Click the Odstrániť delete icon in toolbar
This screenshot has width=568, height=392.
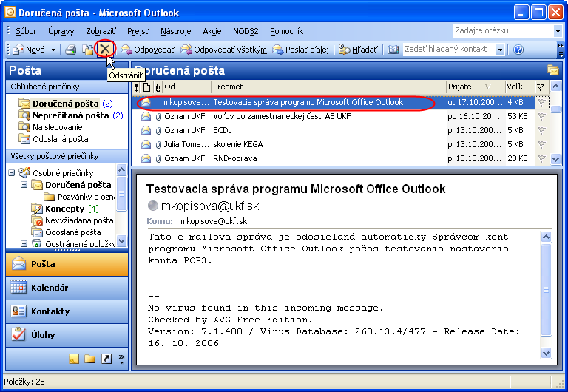pyautogui.click(x=106, y=50)
